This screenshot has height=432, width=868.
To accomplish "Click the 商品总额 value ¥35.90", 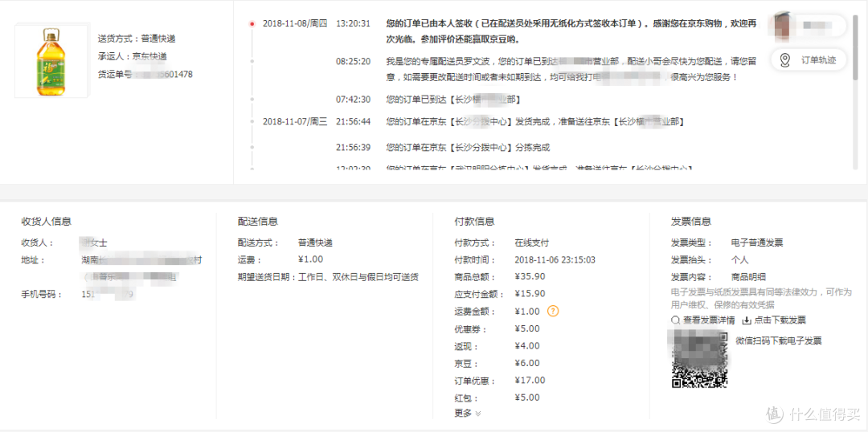I will pyautogui.click(x=530, y=277).
